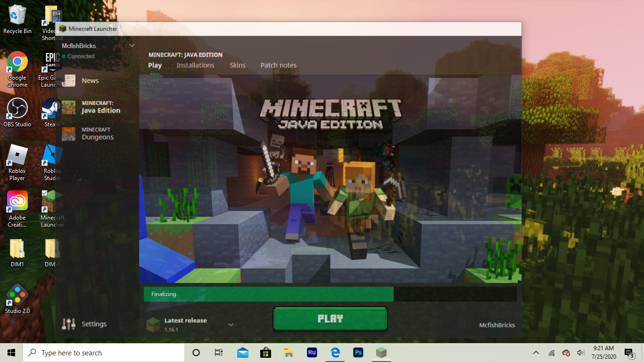Screen dimensions: 644x362
Task: Open the notification center icon
Action: click(629, 353)
